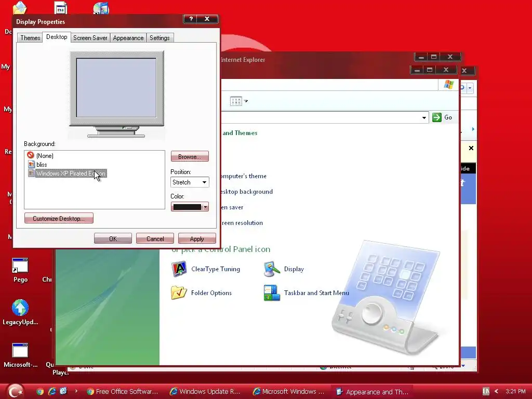
Task: Click the 3:21 PM clock in the tray
Action: 515,391
